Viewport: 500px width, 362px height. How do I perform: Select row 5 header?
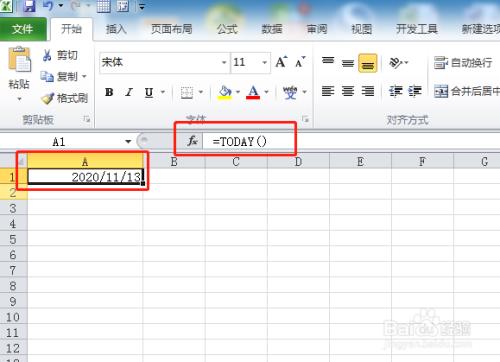coord(13,239)
